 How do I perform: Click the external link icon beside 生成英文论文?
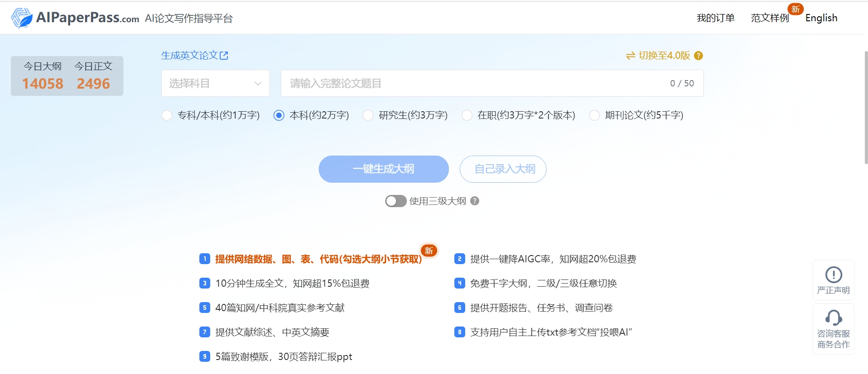(x=224, y=56)
